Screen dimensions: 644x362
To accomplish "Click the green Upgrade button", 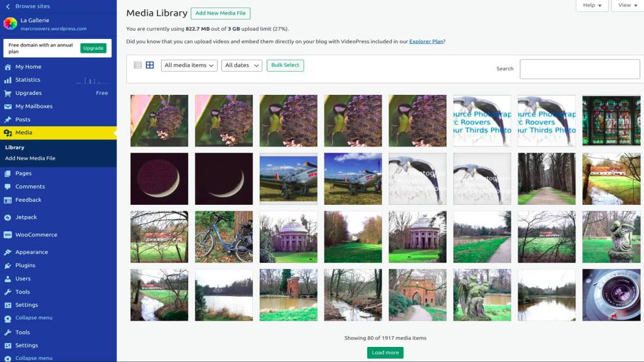I will [x=93, y=48].
